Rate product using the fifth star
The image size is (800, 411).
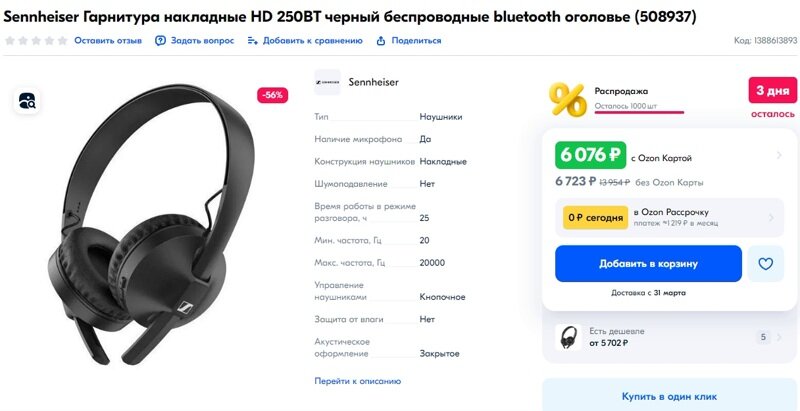(x=62, y=41)
